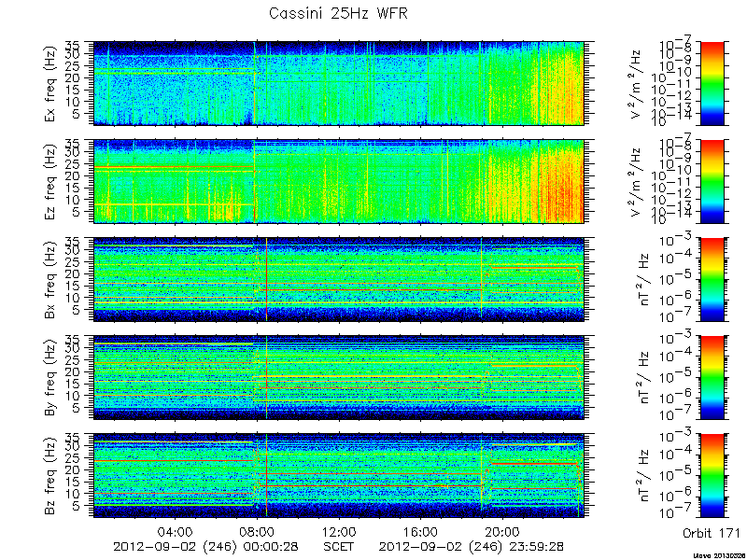Click the 04:00 time axis label
The image size is (747, 560).
[175, 531]
